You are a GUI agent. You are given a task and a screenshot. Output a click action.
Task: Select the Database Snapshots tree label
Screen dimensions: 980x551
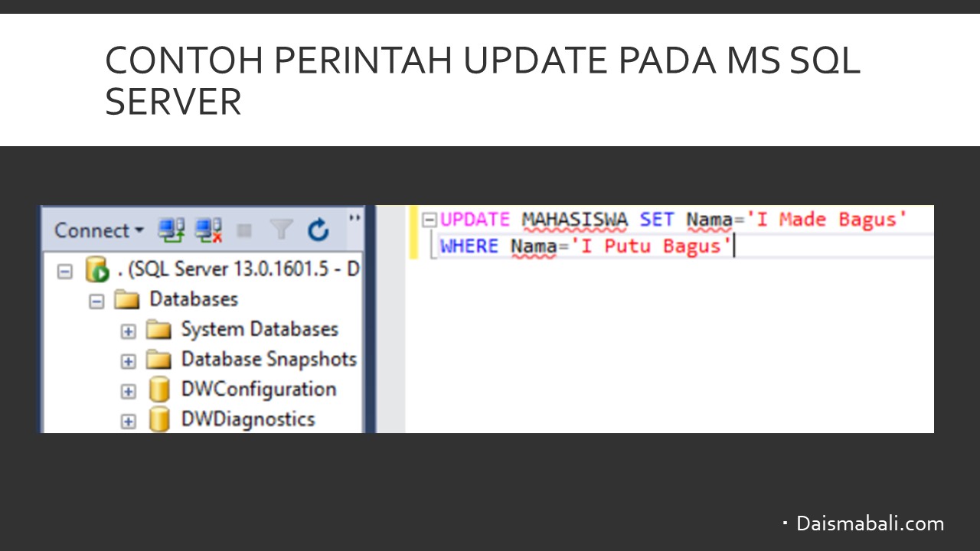(269, 360)
